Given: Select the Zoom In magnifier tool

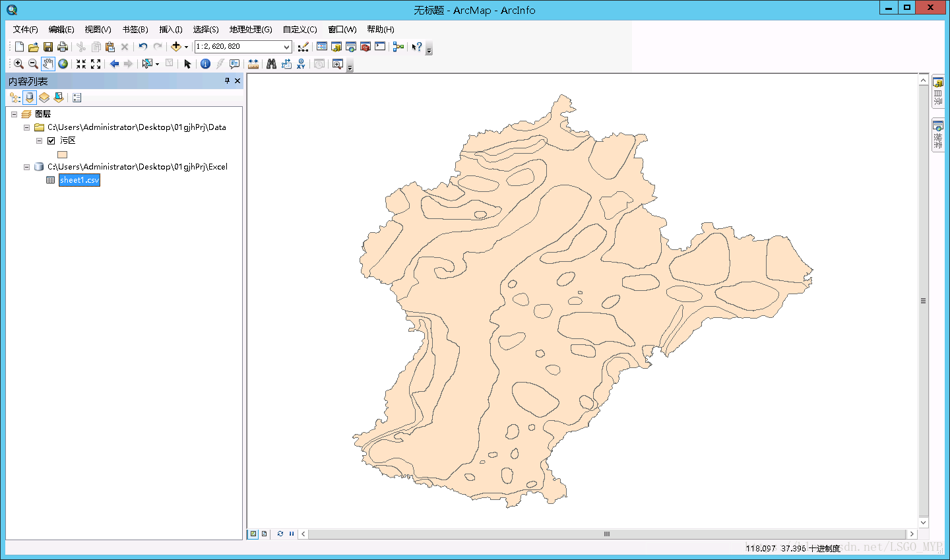Looking at the screenshot, I should [x=18, y=64].
